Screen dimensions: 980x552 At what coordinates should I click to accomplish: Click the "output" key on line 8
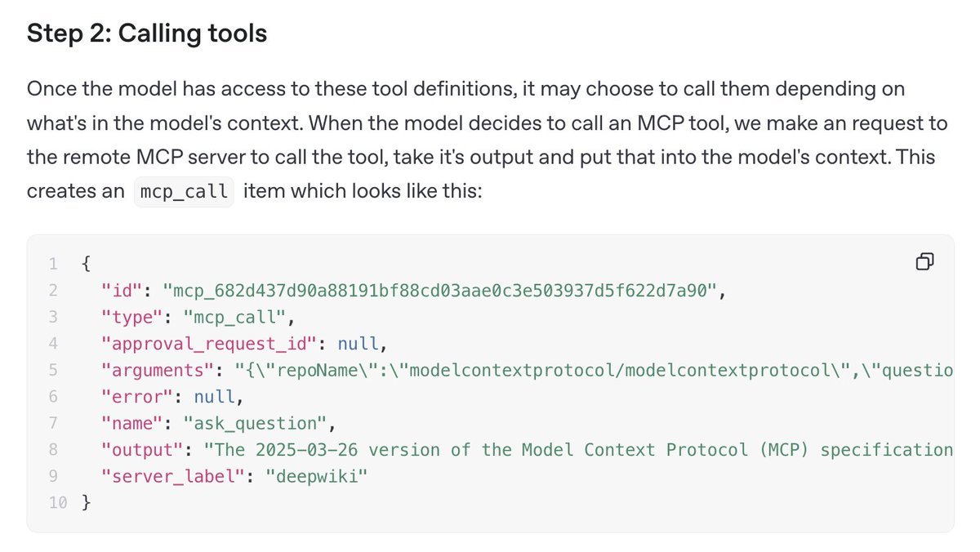(140, 450)
